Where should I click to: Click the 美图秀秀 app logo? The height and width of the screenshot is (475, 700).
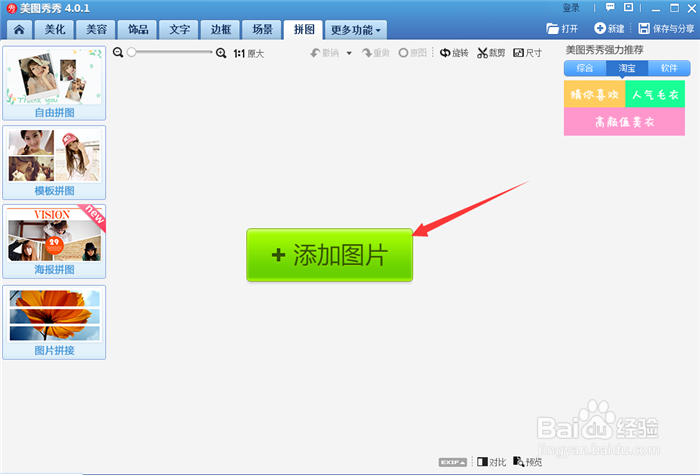pos(12,8)
